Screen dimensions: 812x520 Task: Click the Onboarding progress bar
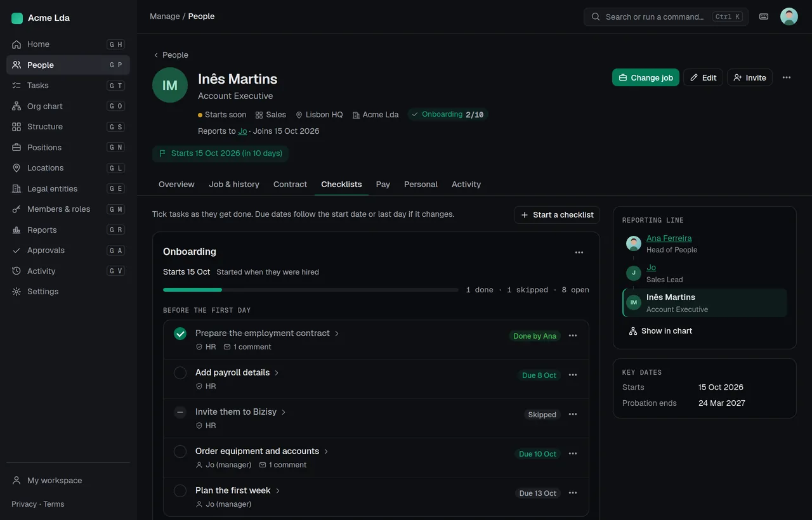tap(311, 290)
